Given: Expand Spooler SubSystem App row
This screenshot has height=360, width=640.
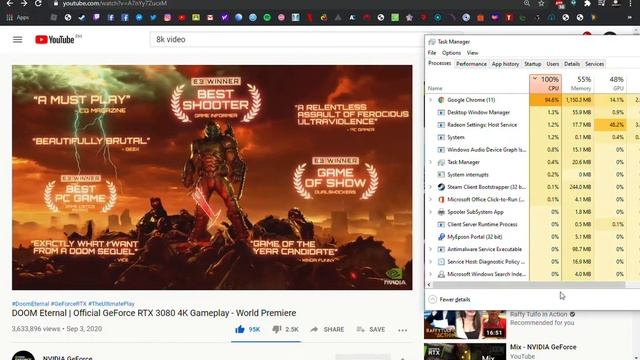Looking at the screenshot, I should click(430, 212).
